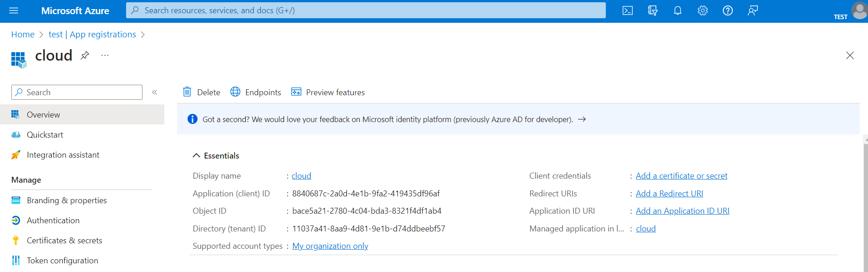Click the Microsoft Azure home title
Image resolution: width=868 pixels, height=272 pixels.
pyautogui.click(x=75, y=10)
